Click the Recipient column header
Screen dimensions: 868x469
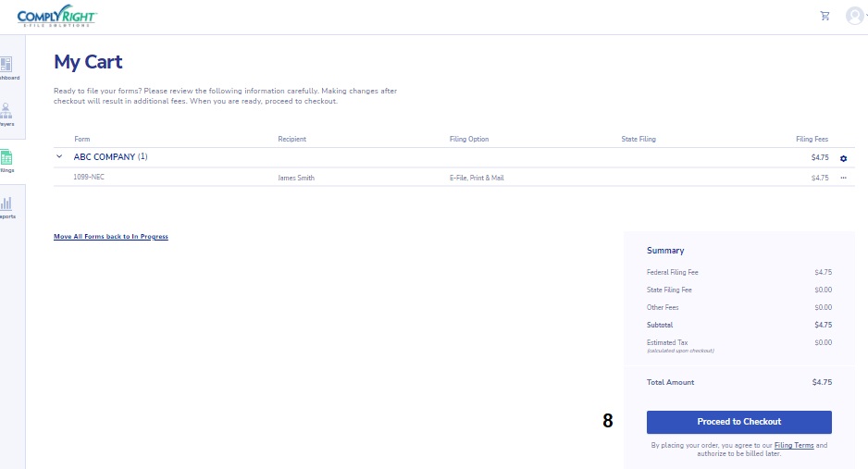pyautogui.click(x=291, y=139)
